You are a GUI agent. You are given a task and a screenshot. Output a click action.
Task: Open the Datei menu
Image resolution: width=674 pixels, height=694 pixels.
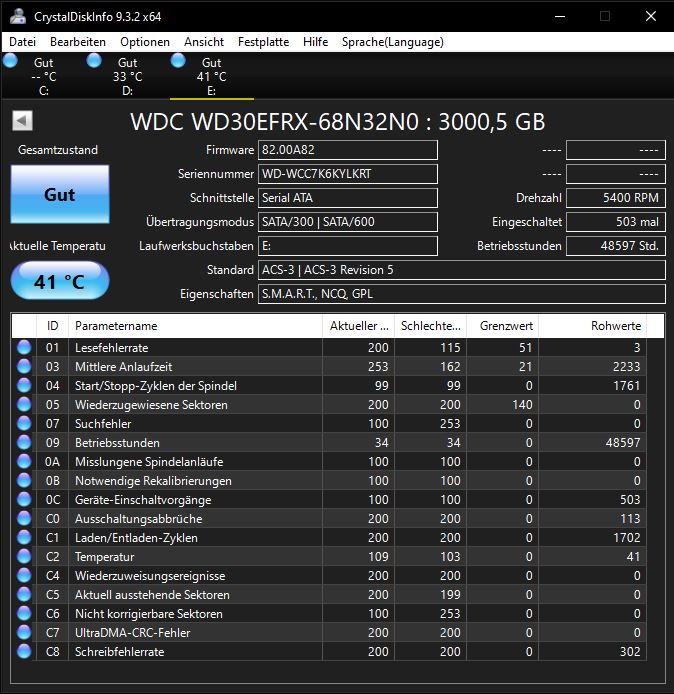[x=22, y=42]
